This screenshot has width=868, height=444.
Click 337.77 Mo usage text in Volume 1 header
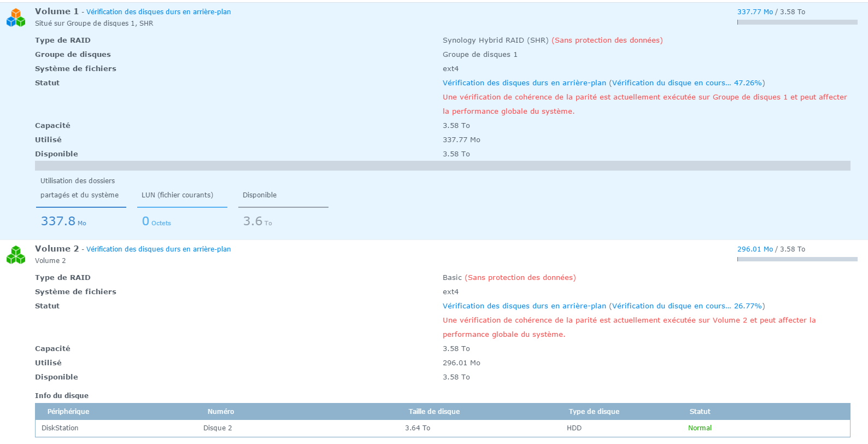(755, 12)
